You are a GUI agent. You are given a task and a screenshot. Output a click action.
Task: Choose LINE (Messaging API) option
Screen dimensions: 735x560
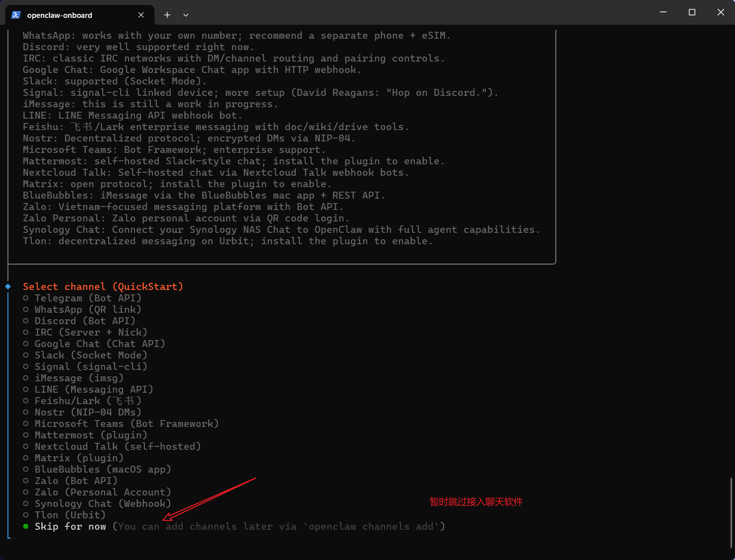coord(88,389)
